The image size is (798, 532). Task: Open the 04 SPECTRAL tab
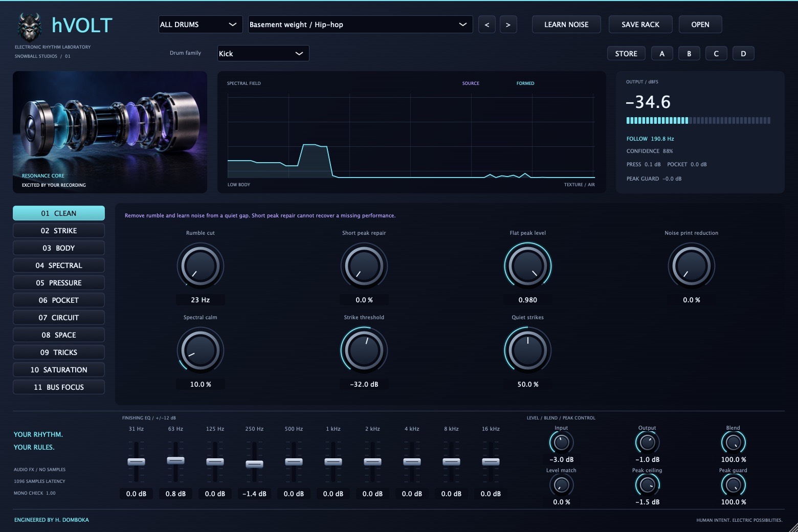pos(59,265)
